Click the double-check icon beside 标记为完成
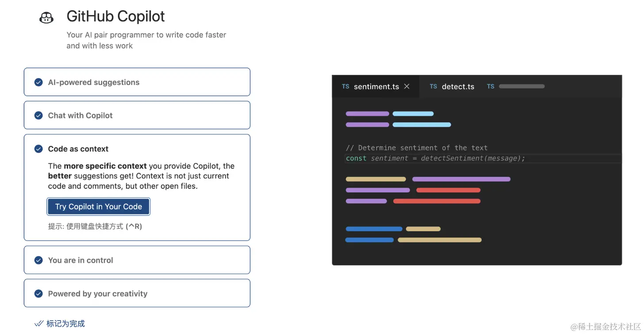The width and height of the screenshot is (644, 334). coord(39,323)
